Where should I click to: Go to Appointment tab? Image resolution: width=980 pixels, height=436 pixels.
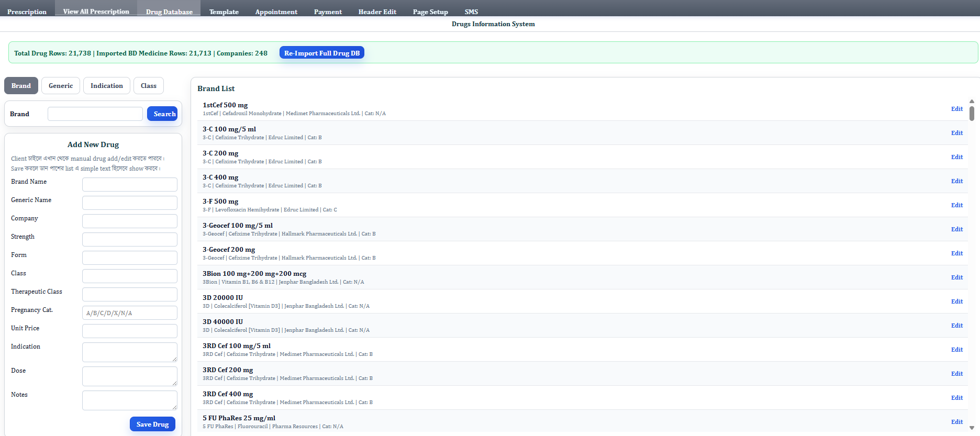click(x=276, y=12)
